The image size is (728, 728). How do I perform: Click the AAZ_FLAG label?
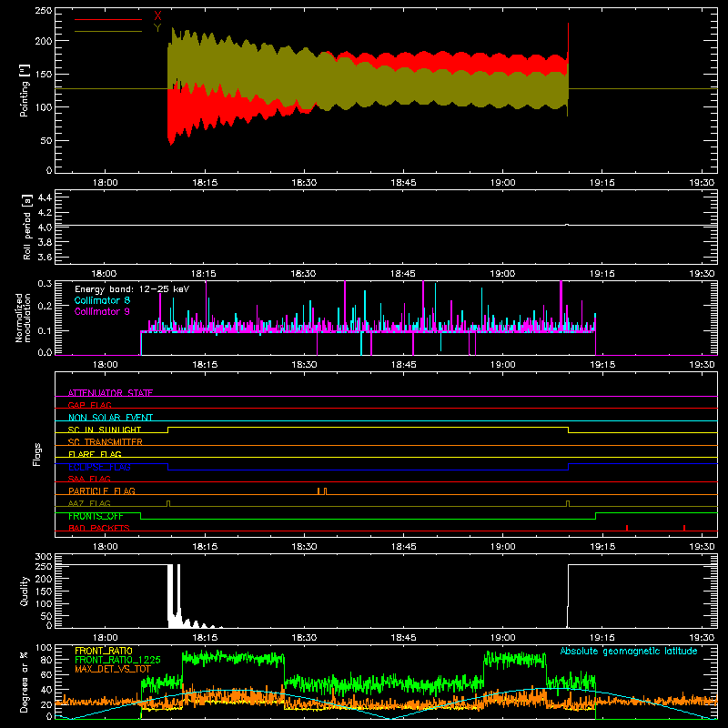89,503
